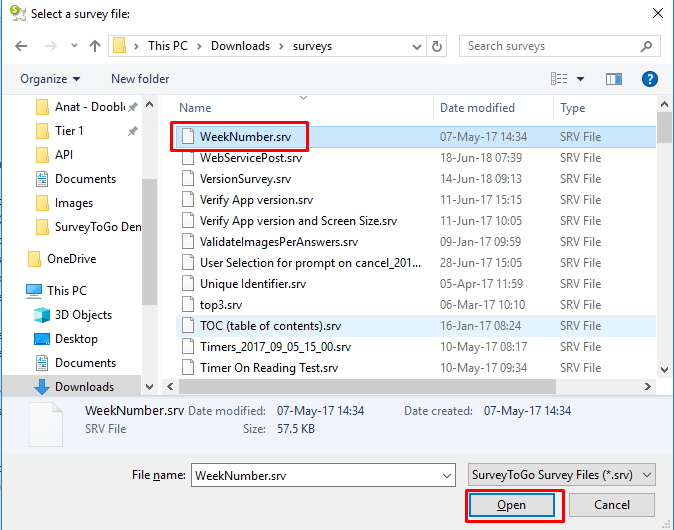Select surveys in the address breadcrumb
This screenshot has width=674, height=530.
pyautogui.click(x=312, y=46)
